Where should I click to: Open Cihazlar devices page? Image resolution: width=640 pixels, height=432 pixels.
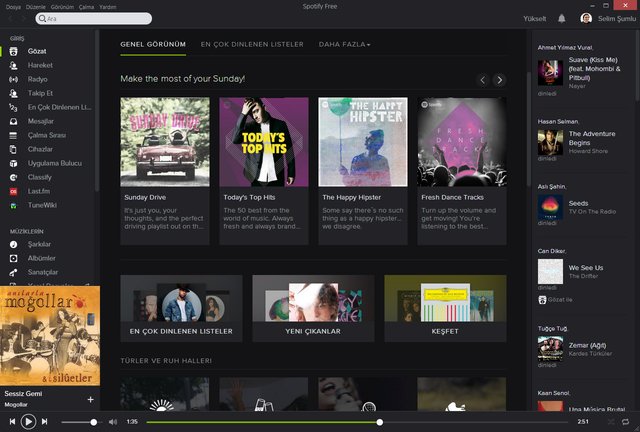point(40,149)
